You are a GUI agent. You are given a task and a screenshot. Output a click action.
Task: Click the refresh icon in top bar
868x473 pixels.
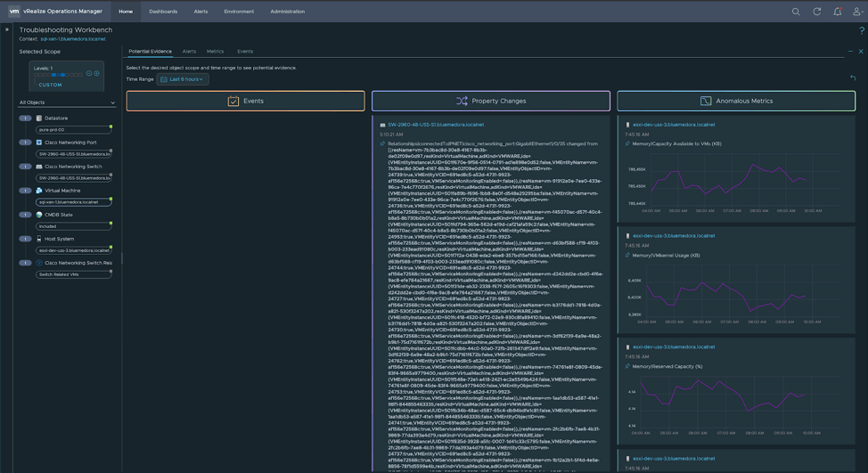(816, 12)
